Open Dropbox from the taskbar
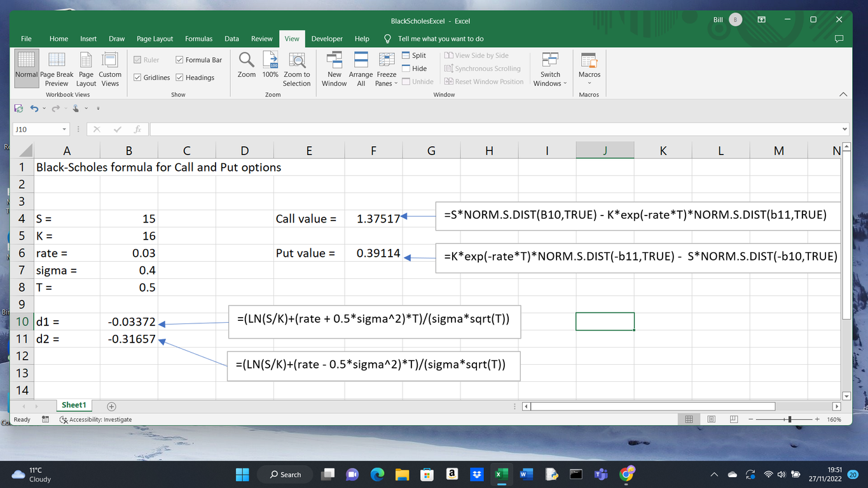Image resolution: width=868 pixels, height=488 pixels. pos(477,474)
